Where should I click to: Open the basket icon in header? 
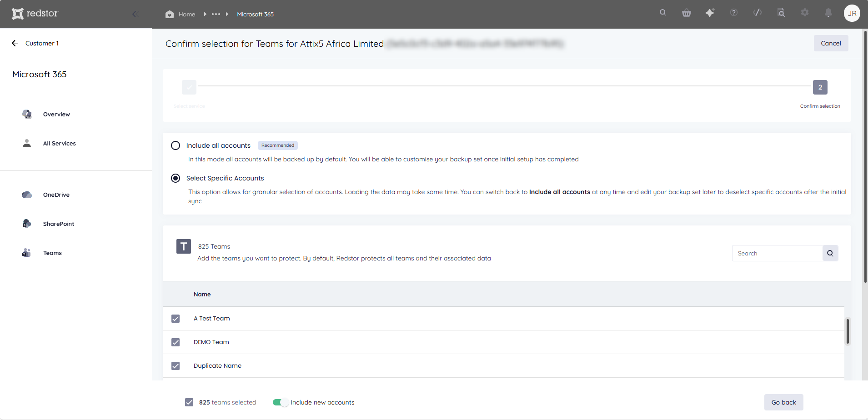click(687, 13)
